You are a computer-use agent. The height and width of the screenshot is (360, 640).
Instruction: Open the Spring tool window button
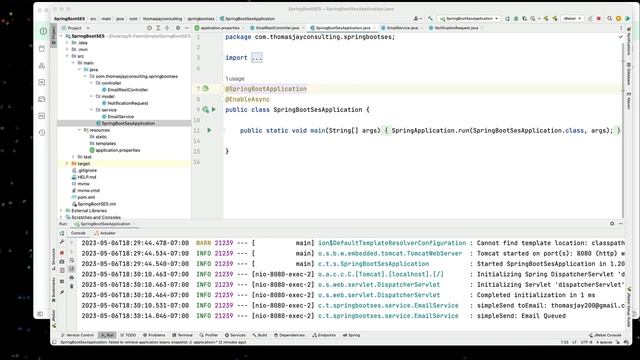point(351,335)
